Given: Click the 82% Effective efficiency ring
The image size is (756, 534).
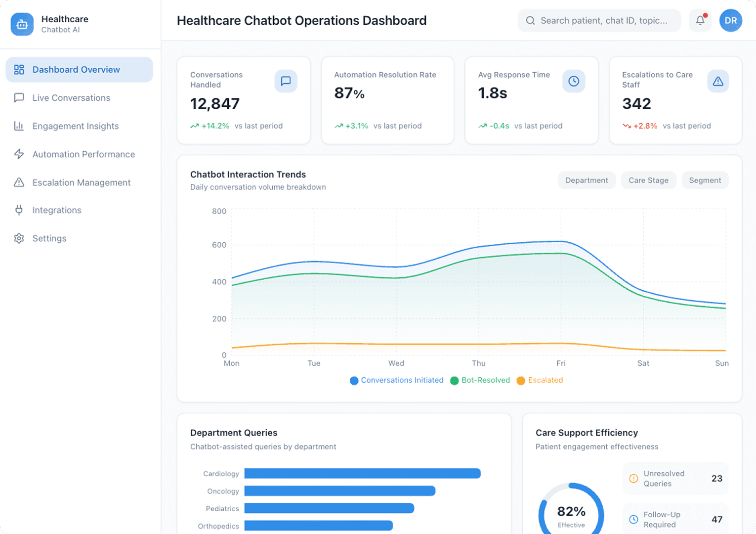Looking at the screenshot, I should 572,511.
